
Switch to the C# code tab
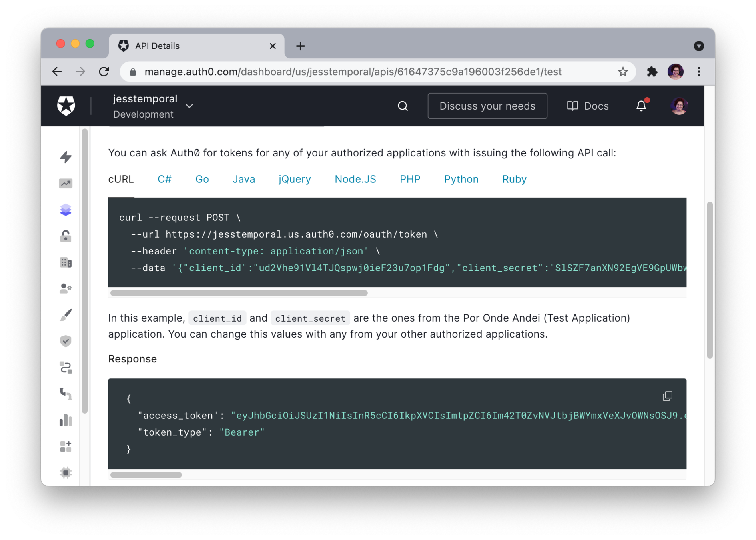(164, 179)
